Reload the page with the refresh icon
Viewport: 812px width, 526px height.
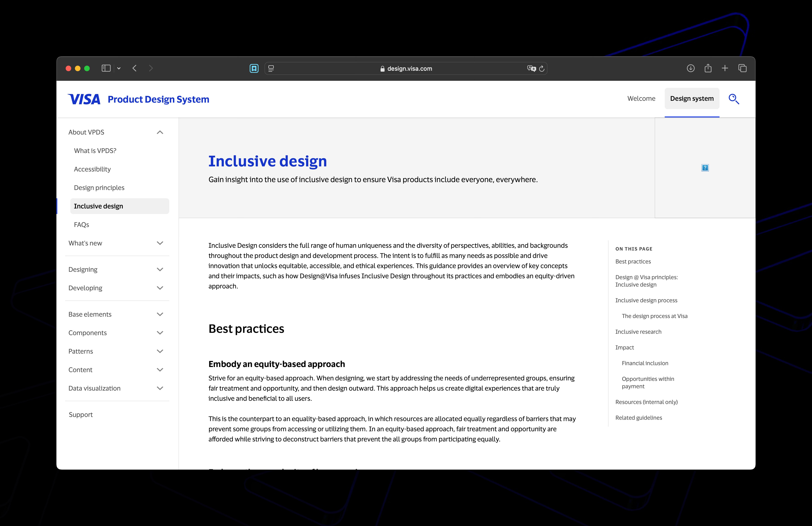coord(541,68)
